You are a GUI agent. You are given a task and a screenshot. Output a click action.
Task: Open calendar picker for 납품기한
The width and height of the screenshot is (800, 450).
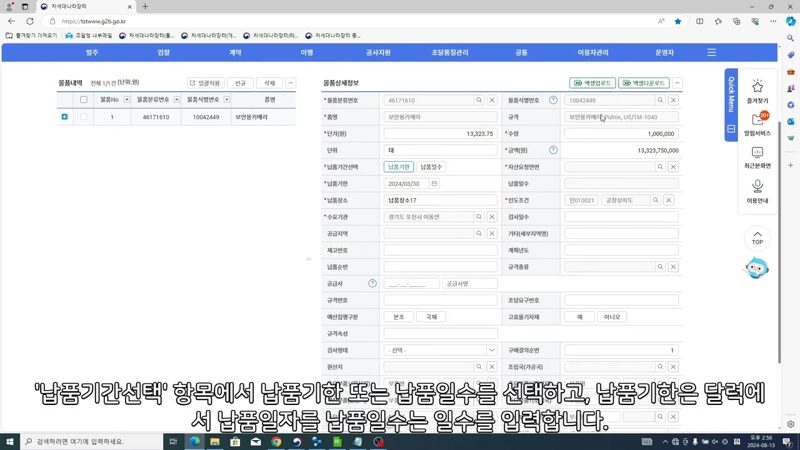pyautogui.click(x=434, y=184)
